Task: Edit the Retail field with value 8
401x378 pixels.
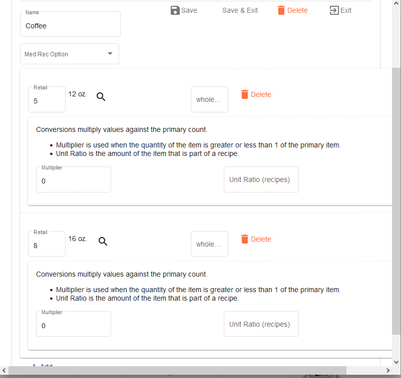Action: 47,244
